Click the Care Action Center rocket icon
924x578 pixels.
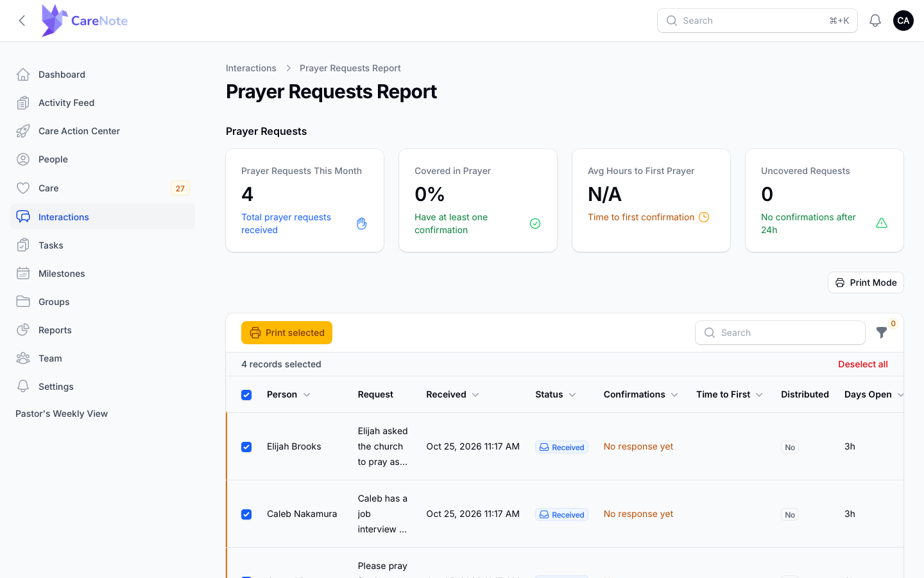point(23,131)
